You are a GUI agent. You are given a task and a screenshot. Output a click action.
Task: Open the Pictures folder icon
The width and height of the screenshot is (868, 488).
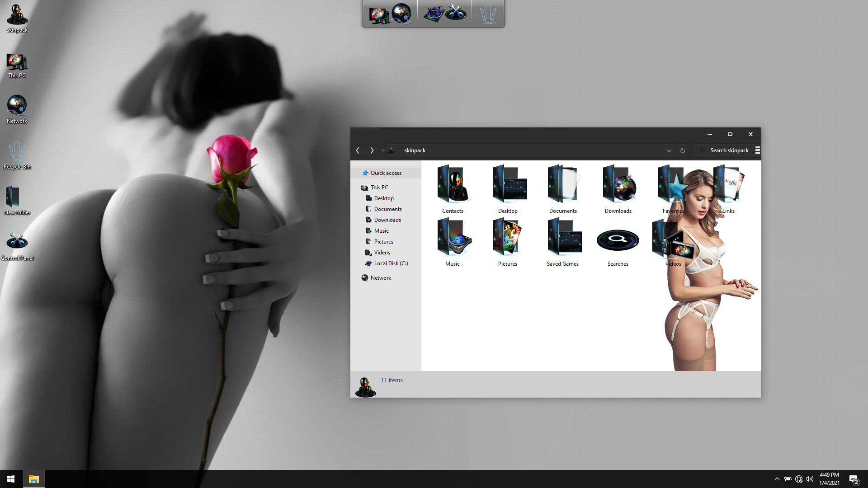pyautogui.click(x=508, y=238)
